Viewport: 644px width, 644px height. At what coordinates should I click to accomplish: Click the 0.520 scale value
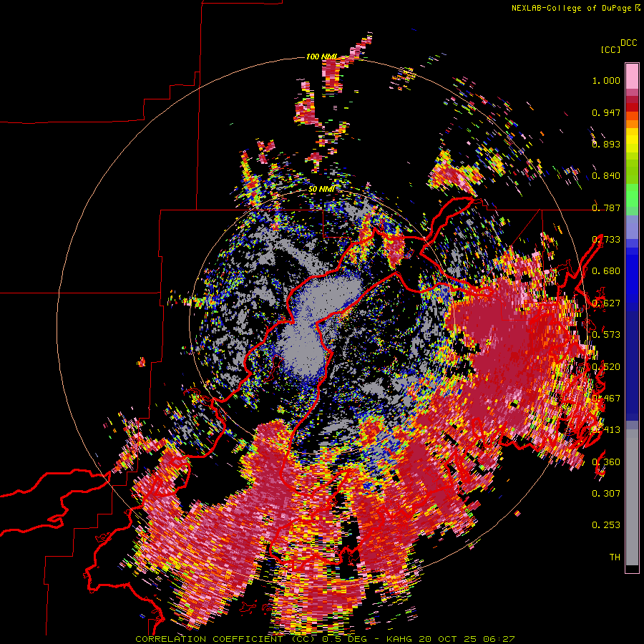tap(606, 366)
